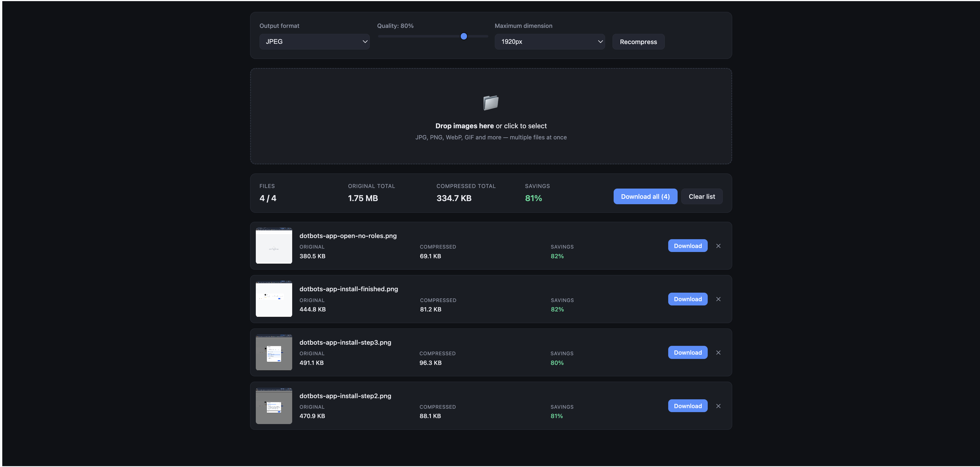Image resolution: width=980 pixels, height=467 pixels.
Task: Click filename dotbots-app-open-no-roles.png
Action: 348,236
